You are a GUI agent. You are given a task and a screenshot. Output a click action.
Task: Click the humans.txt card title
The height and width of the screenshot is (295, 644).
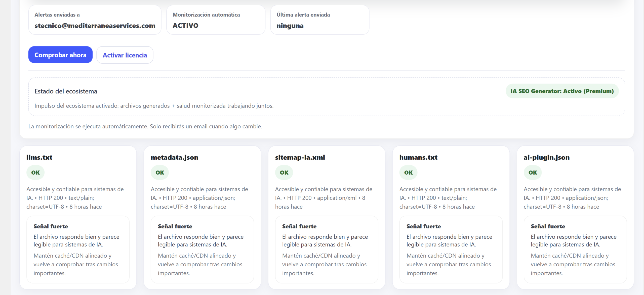click(x=418, y=158)
